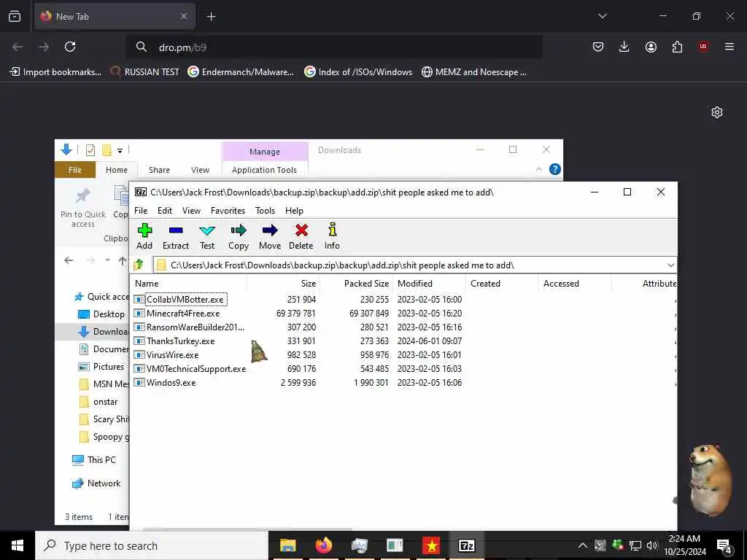The width and height of the screenshot is (747, 560).
Task: Collapse the Explorer ribbon with the chevron
Action: (539, 169)
